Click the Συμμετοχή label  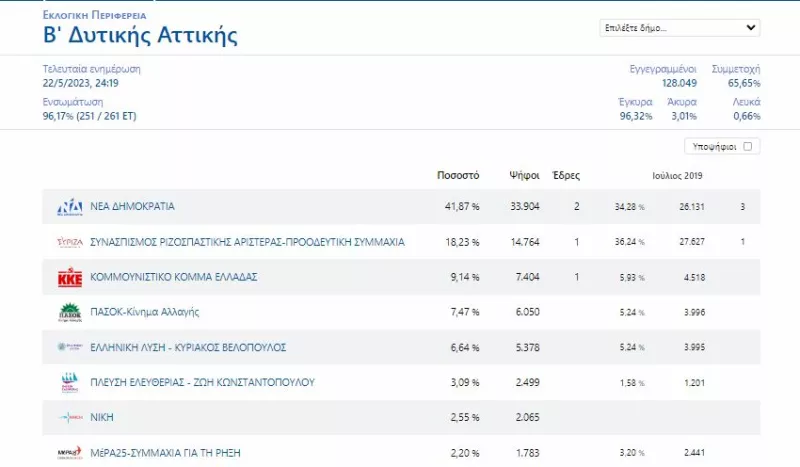(x=736, y=69)
